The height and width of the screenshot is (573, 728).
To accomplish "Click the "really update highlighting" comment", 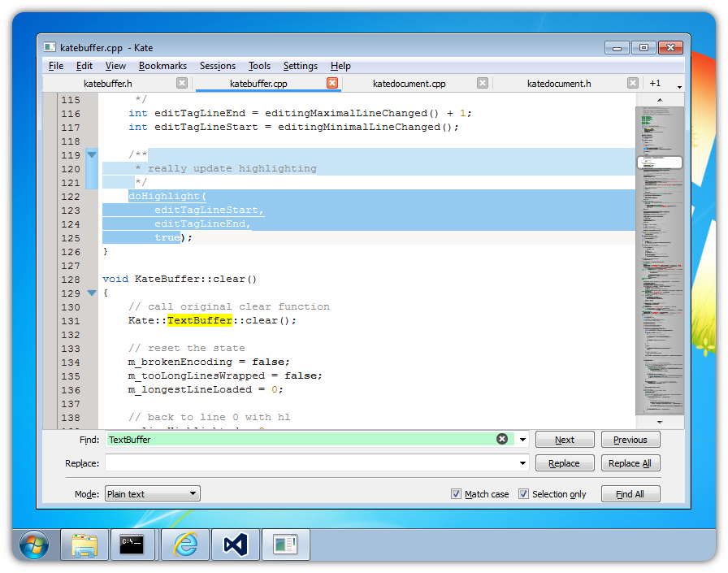I will (x=232, y=168).
